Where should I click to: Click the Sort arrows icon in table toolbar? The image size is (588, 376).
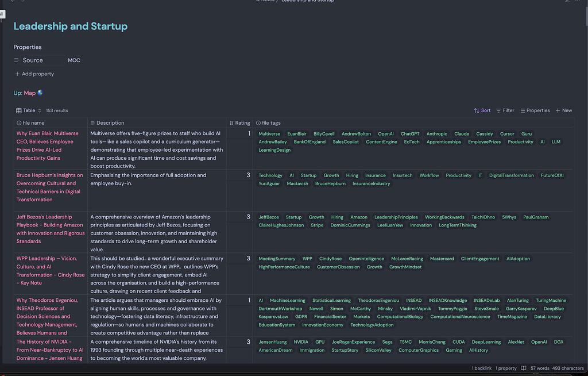click(x=477, y=110)
